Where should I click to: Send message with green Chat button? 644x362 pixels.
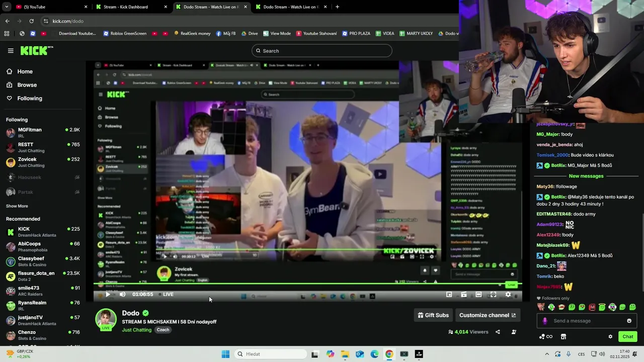(628, 337)
